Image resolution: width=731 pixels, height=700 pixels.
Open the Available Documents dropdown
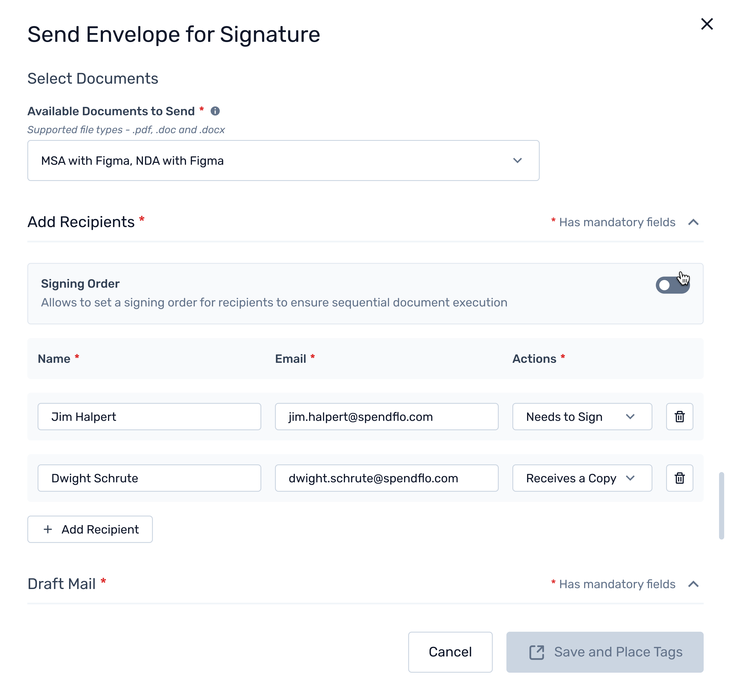click(284, 161)
